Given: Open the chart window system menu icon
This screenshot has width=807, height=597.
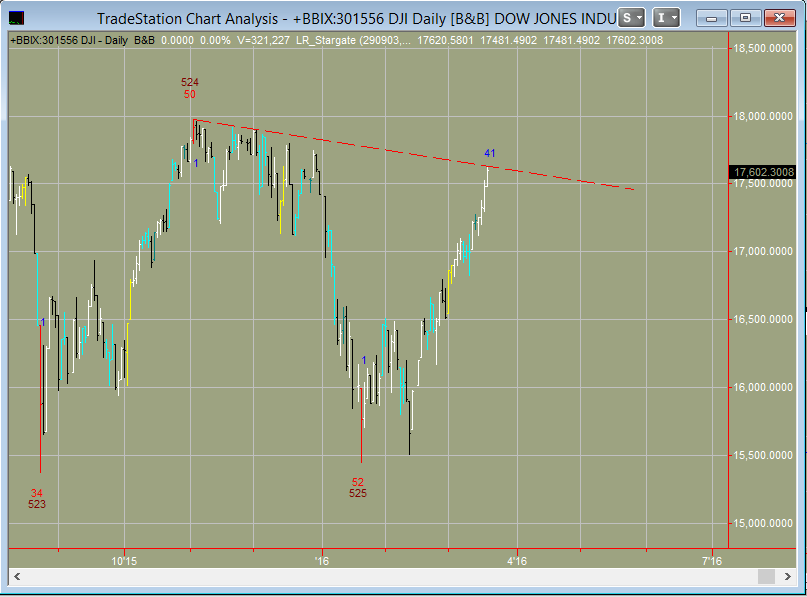Looking at the screenshot, I should pyautogui.click(x=16, y=19).
